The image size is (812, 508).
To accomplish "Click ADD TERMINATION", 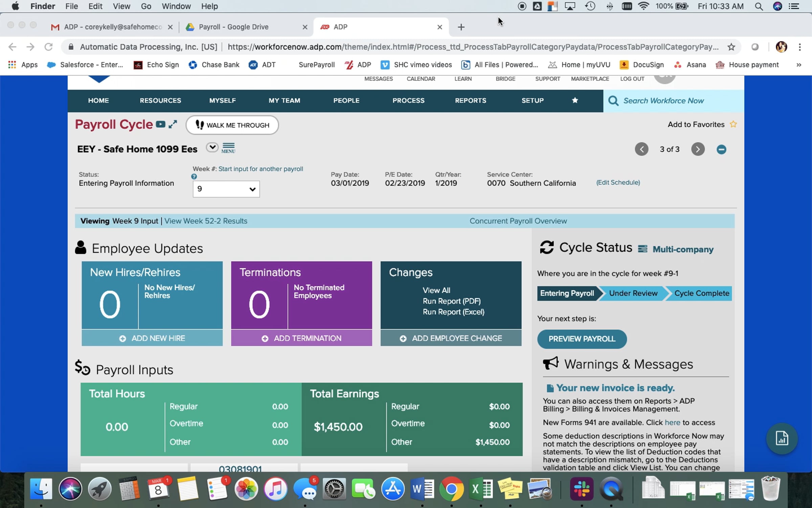I will 301,338.
